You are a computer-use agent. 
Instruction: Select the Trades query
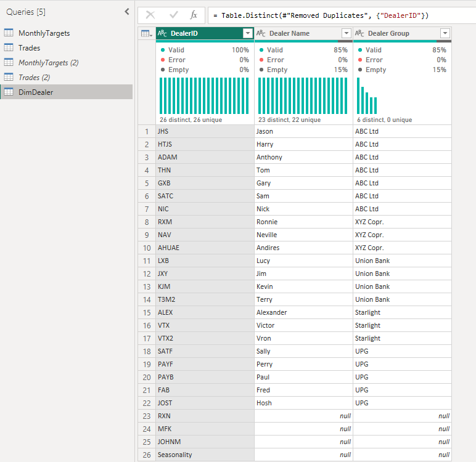[66, 48]
